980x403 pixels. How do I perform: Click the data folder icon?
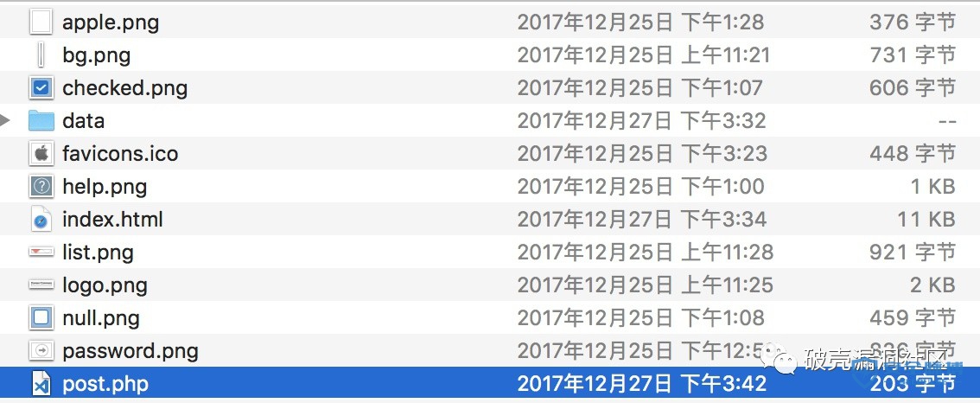pyautogui.click(x=41, y=121)
